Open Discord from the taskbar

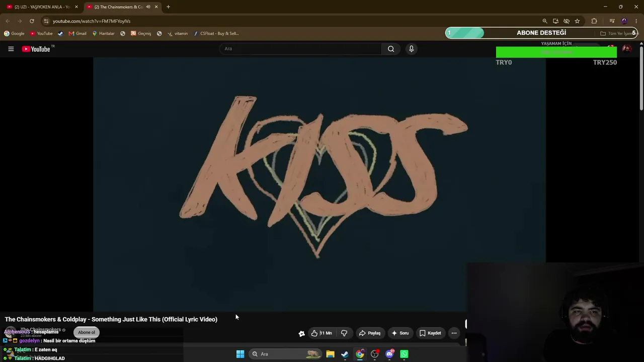[389, 354]
